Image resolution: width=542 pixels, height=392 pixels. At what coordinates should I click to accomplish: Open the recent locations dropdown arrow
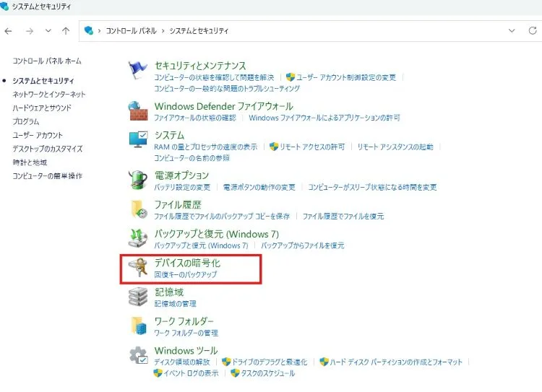pyautogui.click(x=48, y=31)
